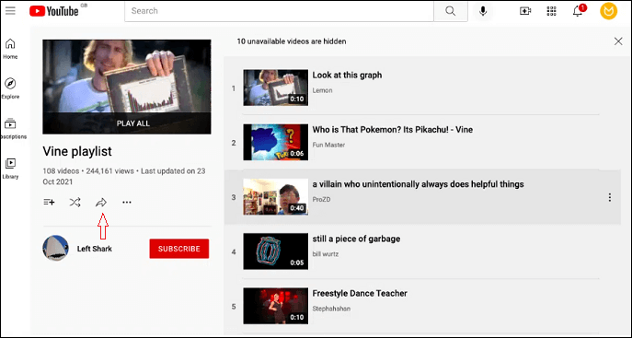Open 'Look at this graph' video title

(347, 76)
